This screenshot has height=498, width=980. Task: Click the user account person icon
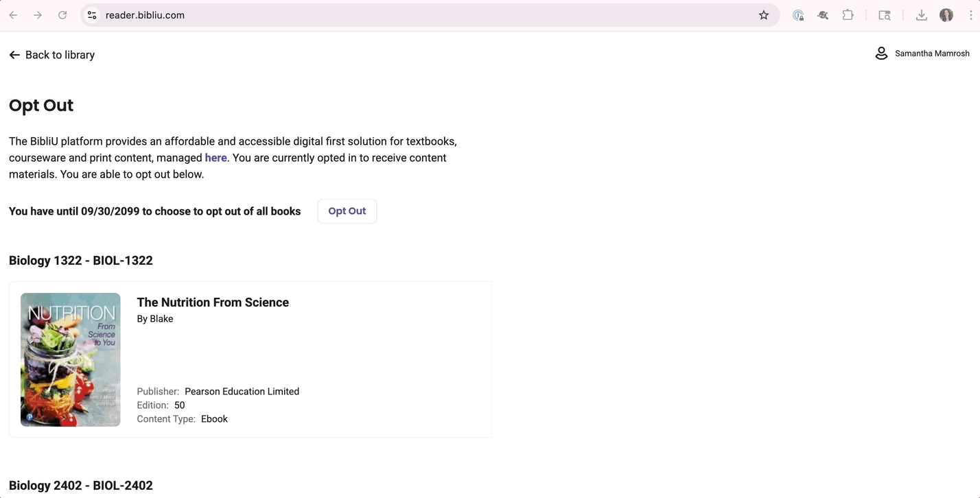[x=881, y=54]
